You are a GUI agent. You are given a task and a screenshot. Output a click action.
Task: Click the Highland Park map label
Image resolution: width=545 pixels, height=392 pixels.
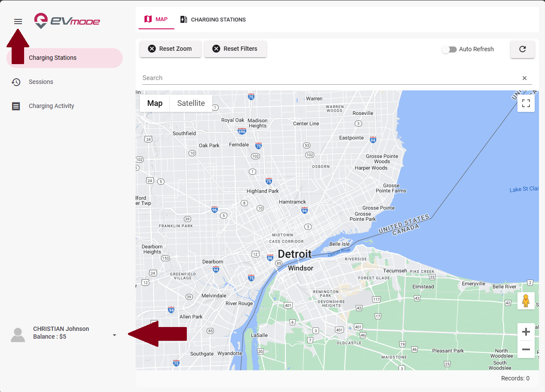[263, 191]
